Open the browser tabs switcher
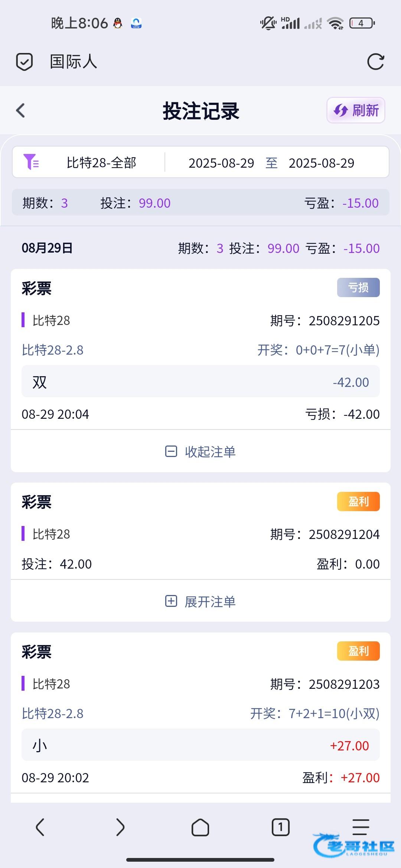 [280, 827]
